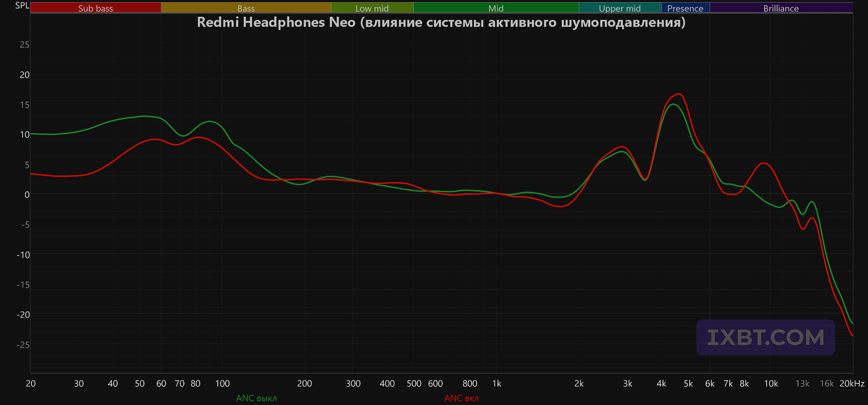Click the 200 frequency axis label
This screenshot has width=868, height=405.
pos(305,383)
